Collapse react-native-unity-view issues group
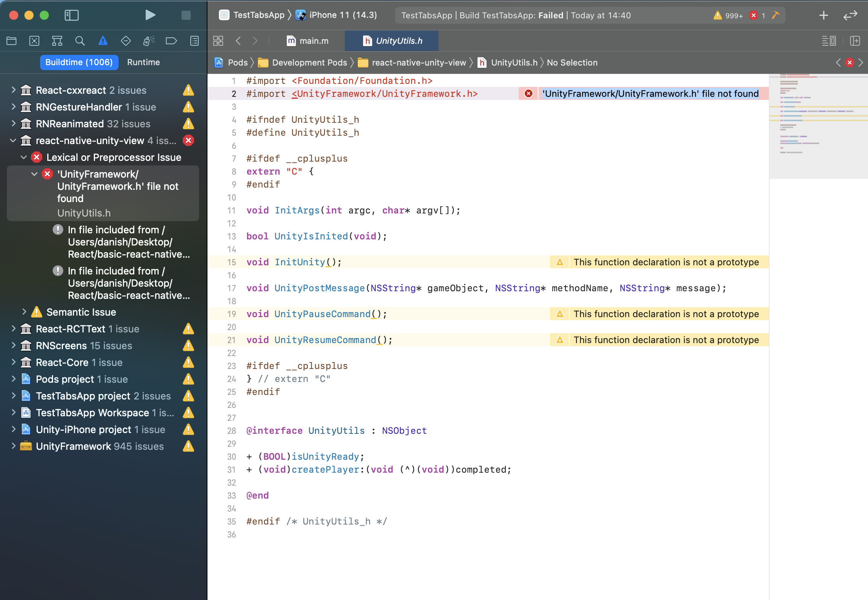The width and height of the screenshot is (868, 600). tap(13, 141)
